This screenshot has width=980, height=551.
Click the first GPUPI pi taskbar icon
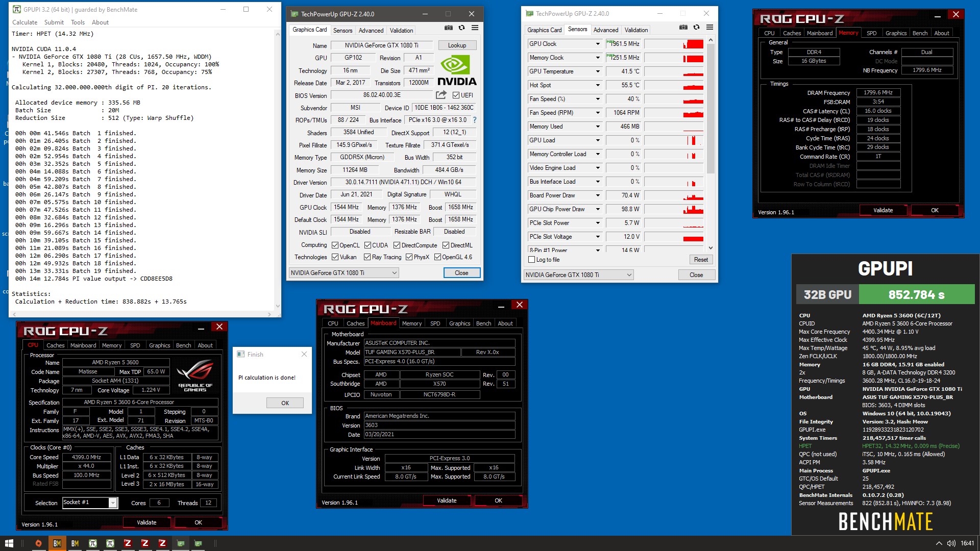coord(92,543)
